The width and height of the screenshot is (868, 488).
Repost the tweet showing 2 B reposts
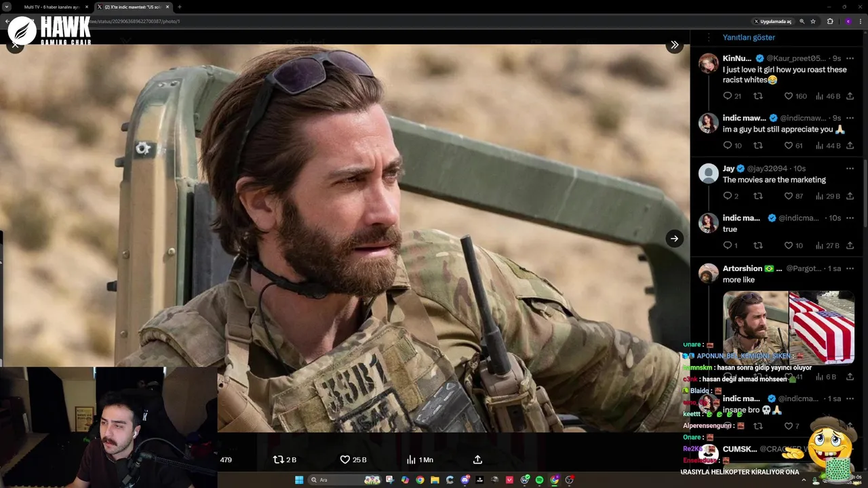(x=284, y=460)
